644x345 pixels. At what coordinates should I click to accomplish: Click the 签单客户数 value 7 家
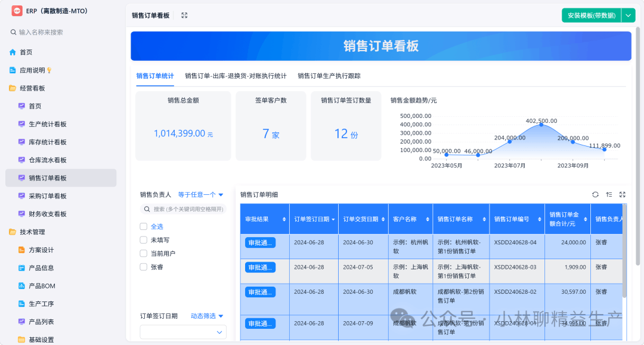(x=271, y=134)
